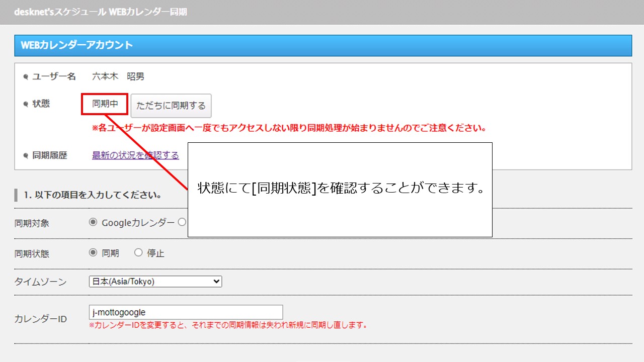
Task: Open the タイムゾーン dropdown
Action: 155,282
